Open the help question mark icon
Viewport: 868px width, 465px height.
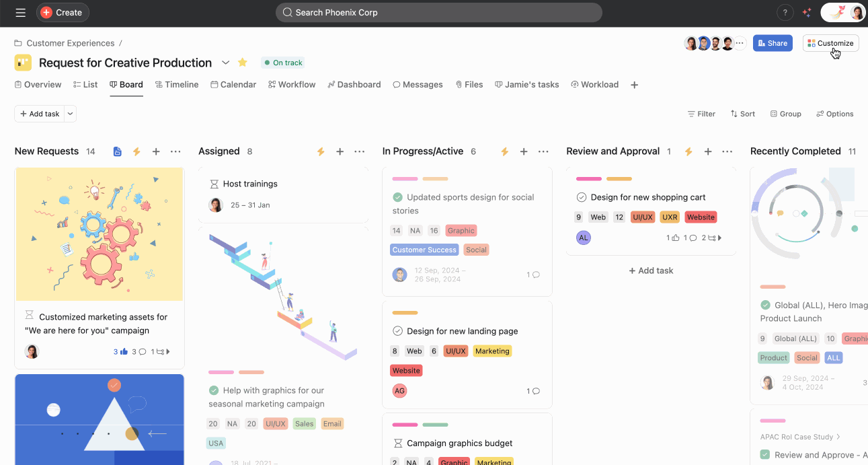tap(785, 12)
